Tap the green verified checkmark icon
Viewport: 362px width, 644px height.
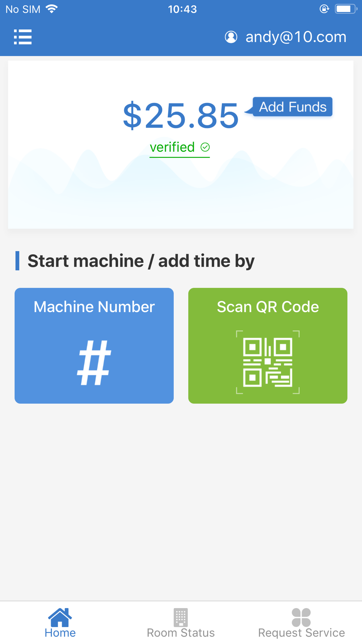click(x=205, y=147)
